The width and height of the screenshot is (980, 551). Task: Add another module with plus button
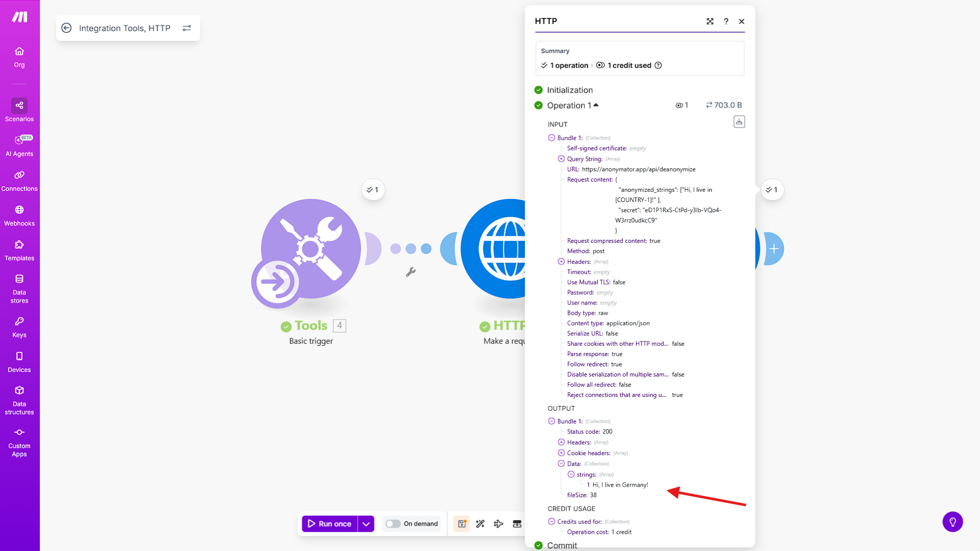pyautogui.click(x=774, y=249)
